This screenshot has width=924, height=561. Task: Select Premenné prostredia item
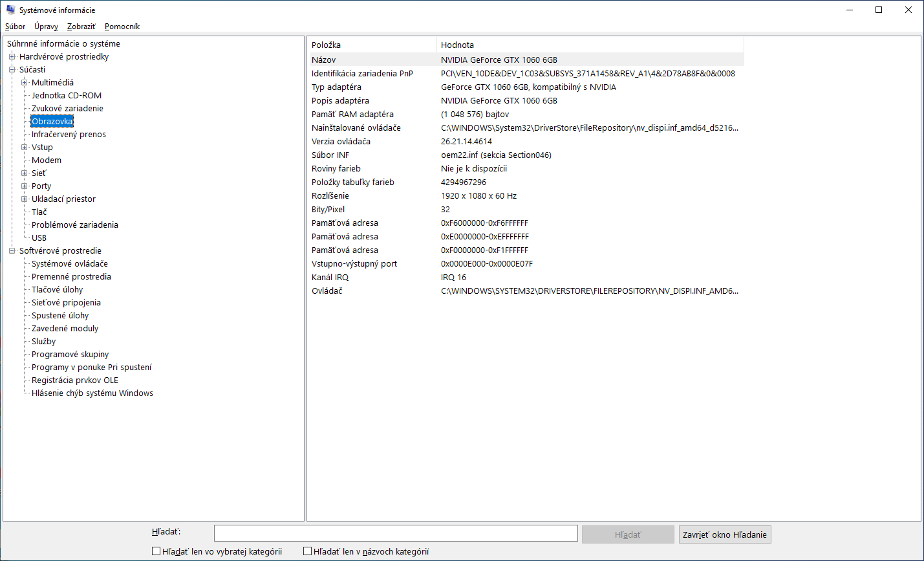71,276
